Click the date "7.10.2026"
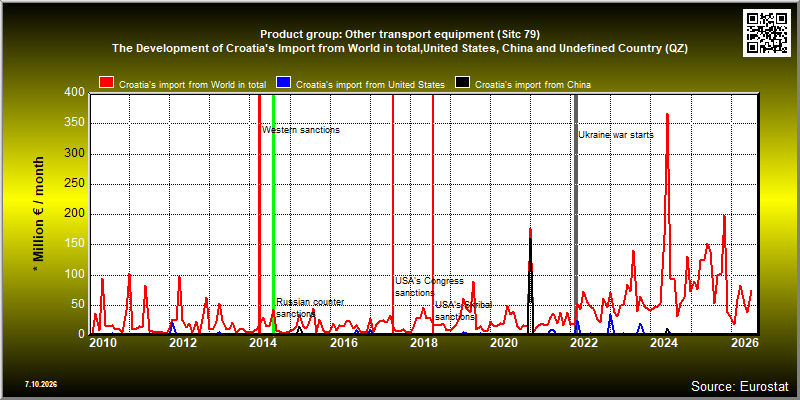The image size is (800, 400). pyautogui.click(x=41, y=384)
